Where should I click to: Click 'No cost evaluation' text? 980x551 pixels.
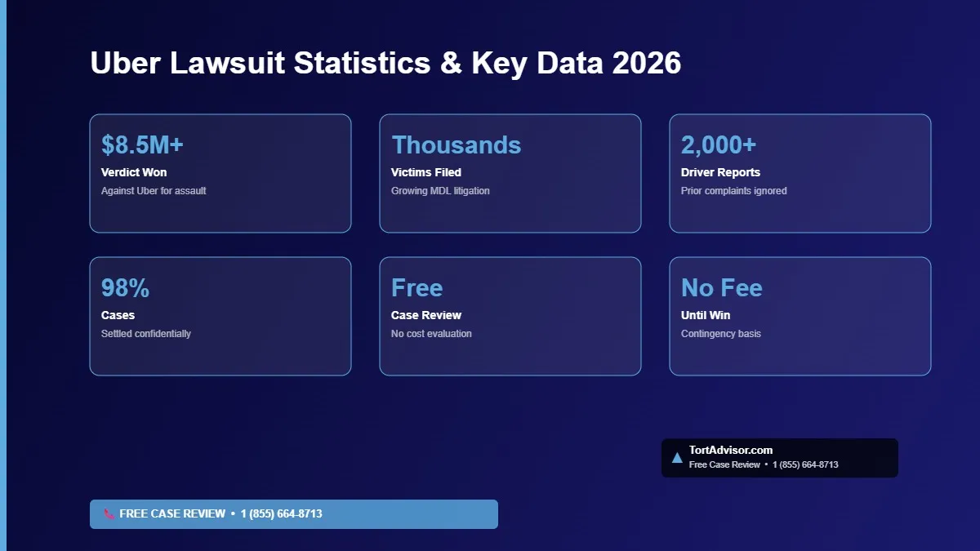pyautogui.click(x=431, y=334)
